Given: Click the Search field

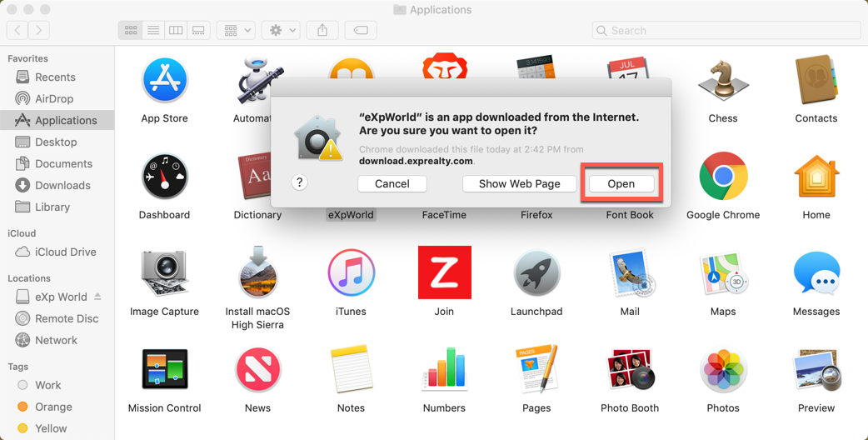Looking at the screenshot, I should pos(726,31).
